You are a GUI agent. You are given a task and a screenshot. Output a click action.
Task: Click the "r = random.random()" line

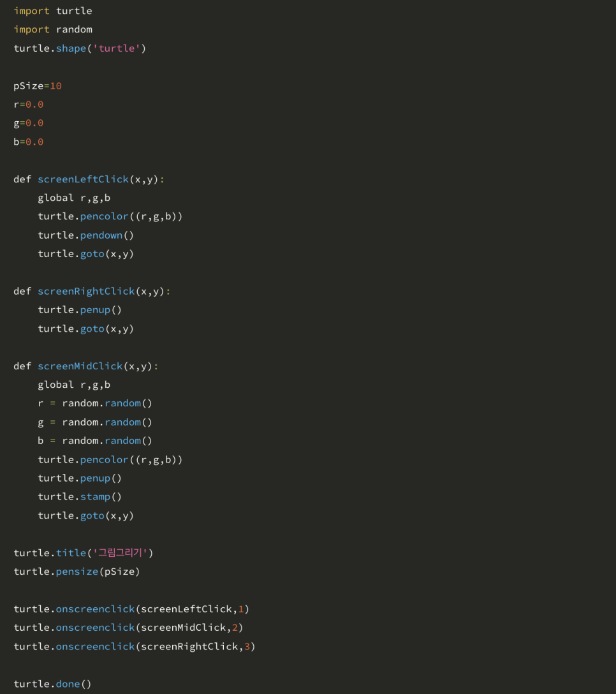95,403
